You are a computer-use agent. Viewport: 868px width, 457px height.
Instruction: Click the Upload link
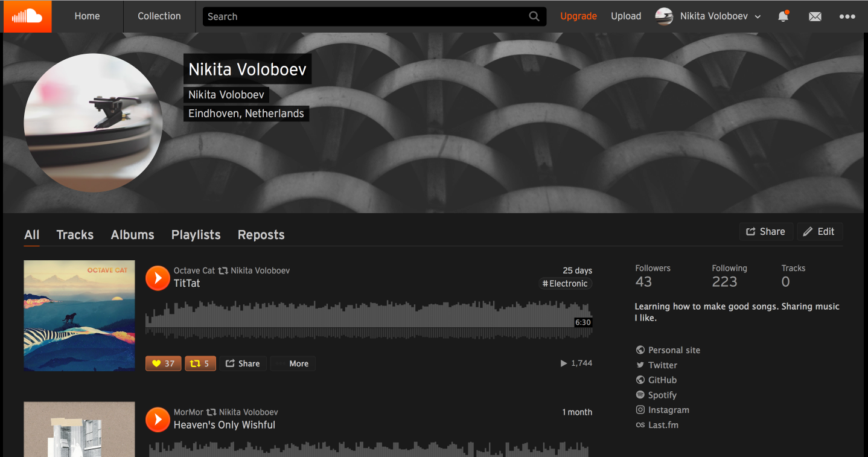tap(626, 16)
